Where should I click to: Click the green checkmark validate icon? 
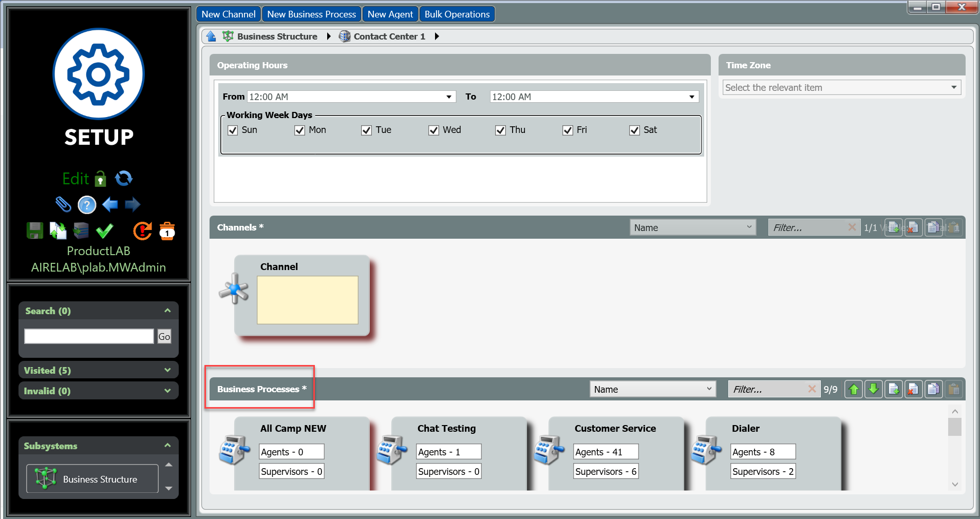pyautogui.click(x=105, y=231)
